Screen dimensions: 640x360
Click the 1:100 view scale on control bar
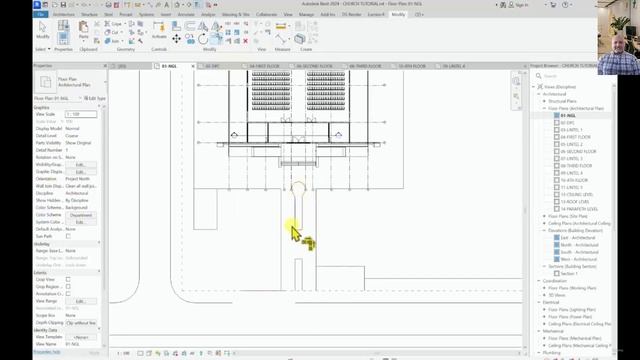coord(123,353)
